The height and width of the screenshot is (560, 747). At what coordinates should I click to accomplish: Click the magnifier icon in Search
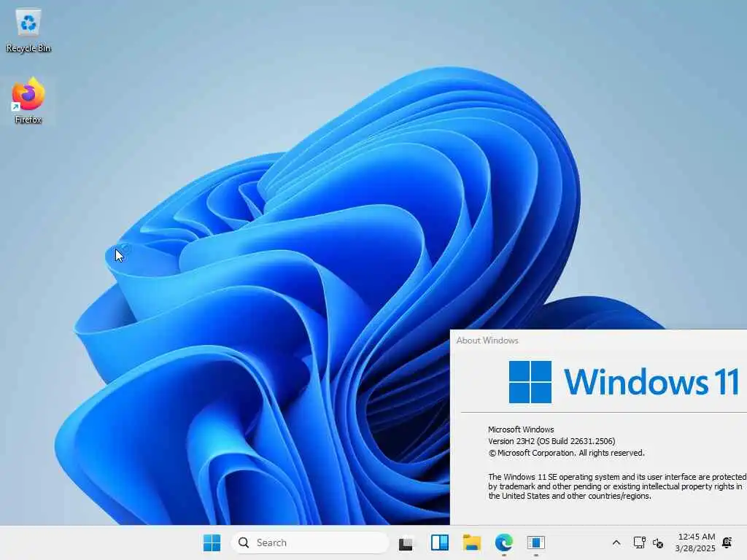(x=244, y=542)
